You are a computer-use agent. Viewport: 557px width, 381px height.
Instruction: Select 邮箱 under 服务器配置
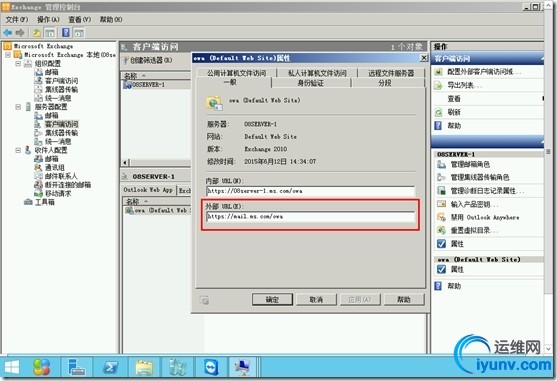(x=52, y=115)
